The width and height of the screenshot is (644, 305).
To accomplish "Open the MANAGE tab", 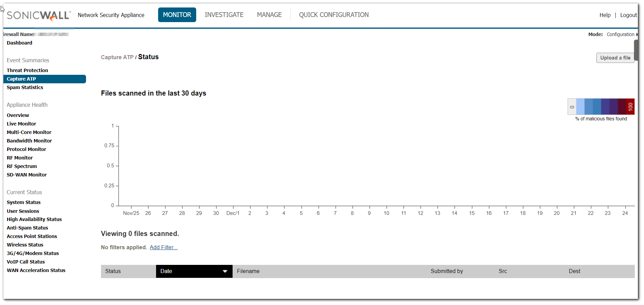I will (269, 15).
